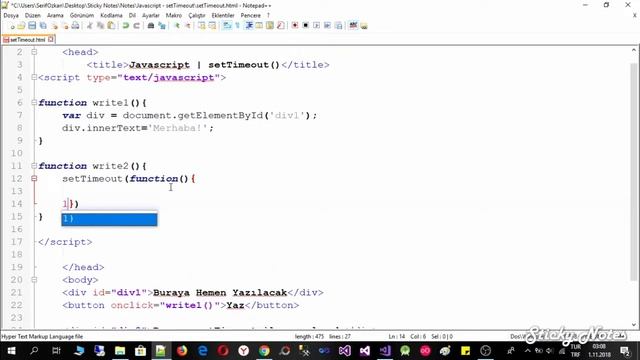The image size is (640, 360).
Task: Click the Save recorded macro icon
Action: (338, 26)
